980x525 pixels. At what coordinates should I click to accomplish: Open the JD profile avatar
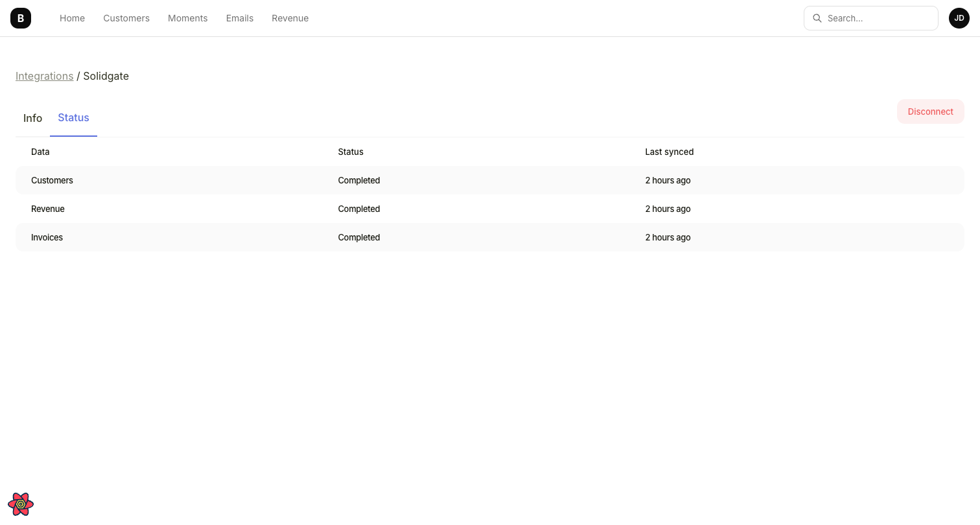[959, 17]
